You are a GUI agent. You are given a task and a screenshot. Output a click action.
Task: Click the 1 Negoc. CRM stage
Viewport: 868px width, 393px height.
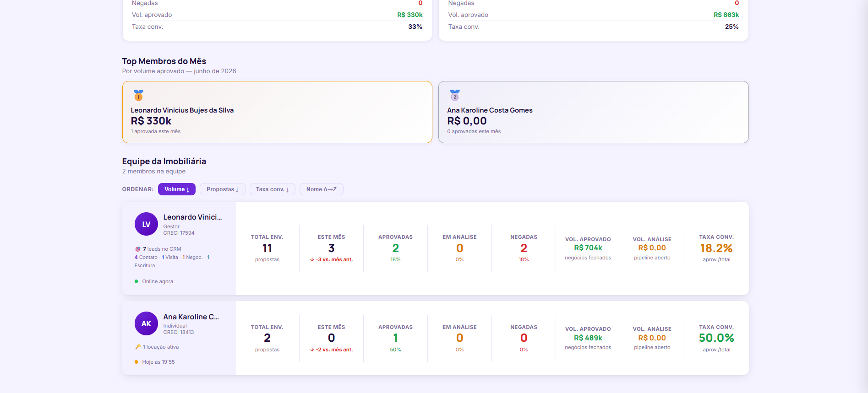192,258
